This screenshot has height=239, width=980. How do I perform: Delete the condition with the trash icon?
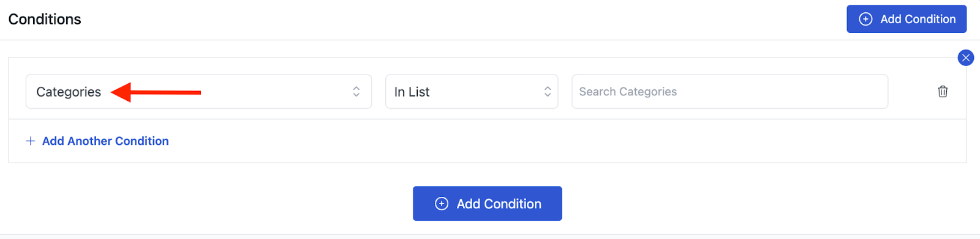[x=943, y=92]
